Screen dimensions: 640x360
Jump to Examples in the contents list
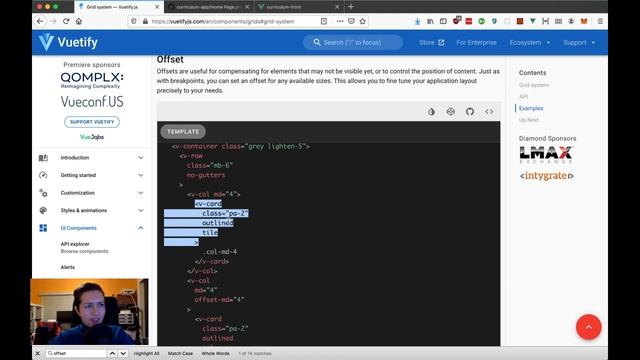click(x=531, y=109)
